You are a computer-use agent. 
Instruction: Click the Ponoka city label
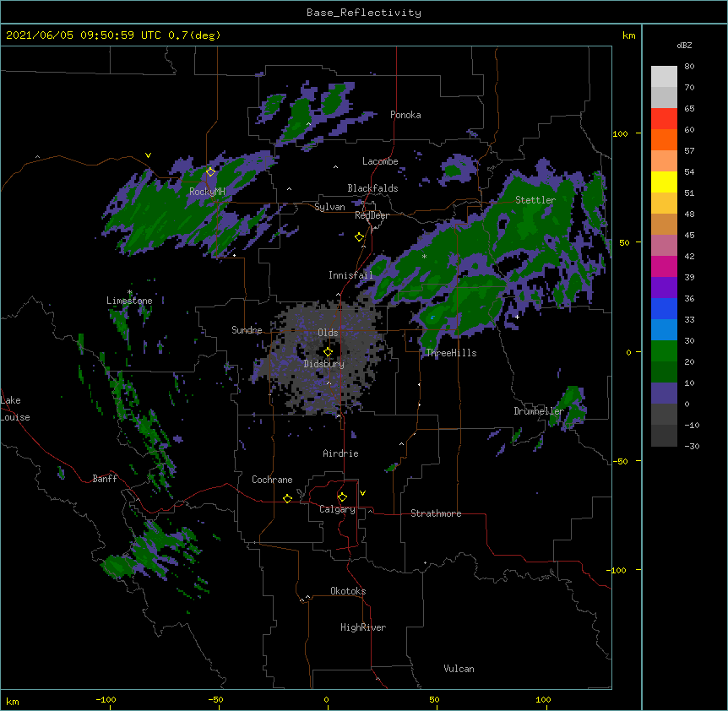pyautogui.click(x=405, y=115)
